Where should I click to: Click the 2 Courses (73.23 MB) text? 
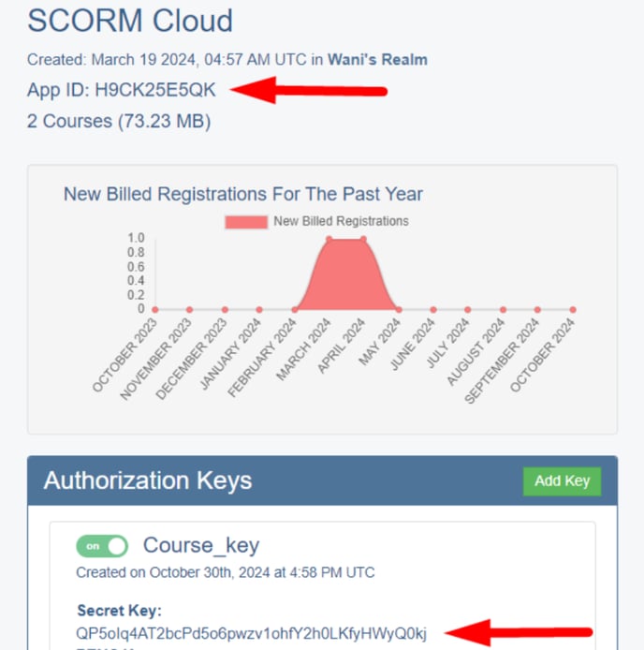[119, 121]
